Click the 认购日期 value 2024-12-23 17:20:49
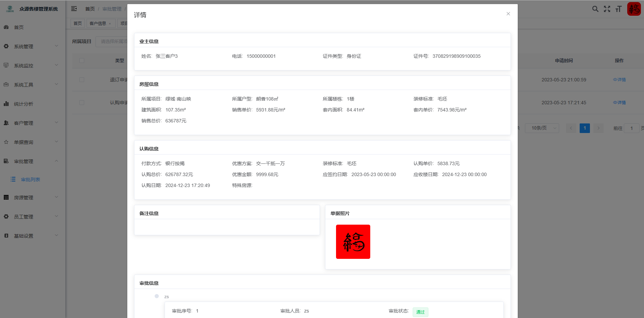Viewport: 644px width, 318px height. [x=188, y=185]
